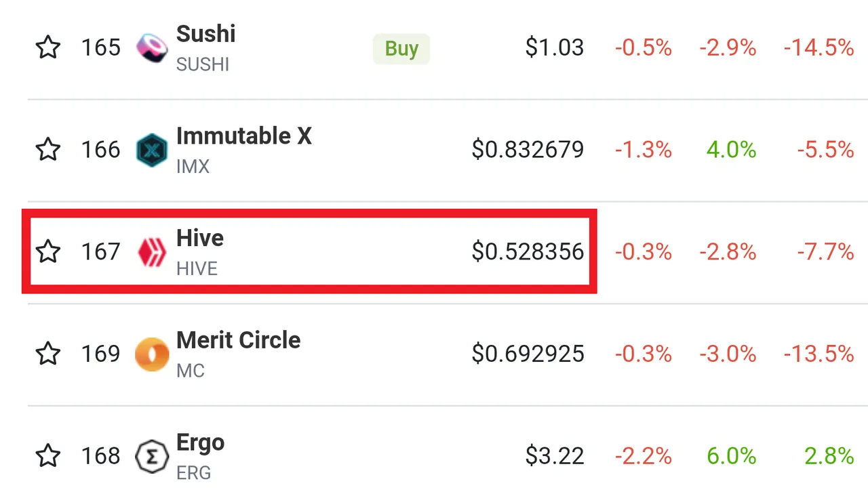This screenshot has height=494, width=868.
Task: Click the Immutable X coin logo
Action: click(152, 150)
